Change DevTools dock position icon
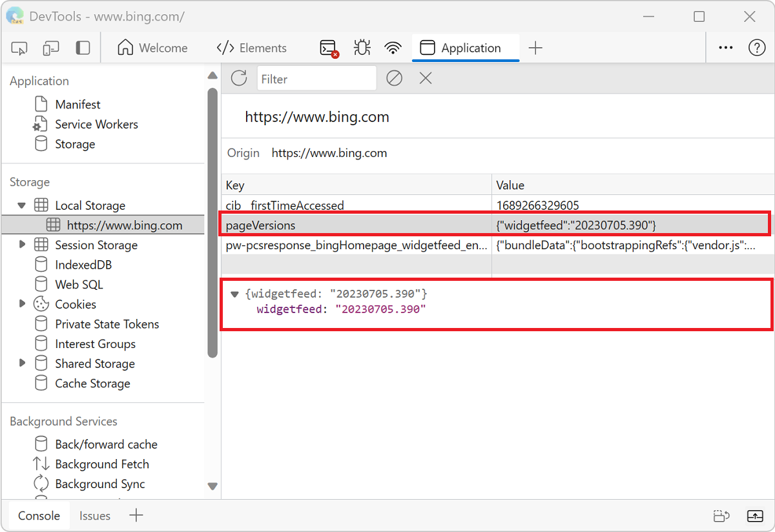The image size is (775, 532). 82,48
